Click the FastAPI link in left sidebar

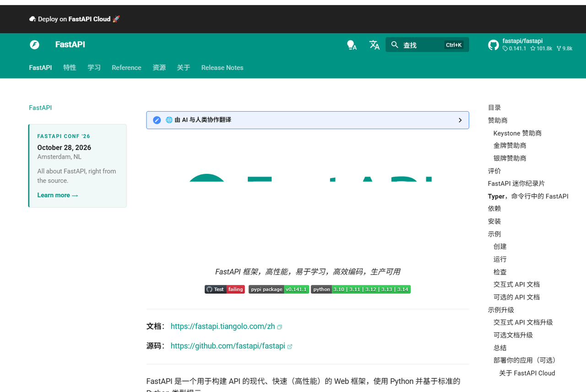[40, 107]
